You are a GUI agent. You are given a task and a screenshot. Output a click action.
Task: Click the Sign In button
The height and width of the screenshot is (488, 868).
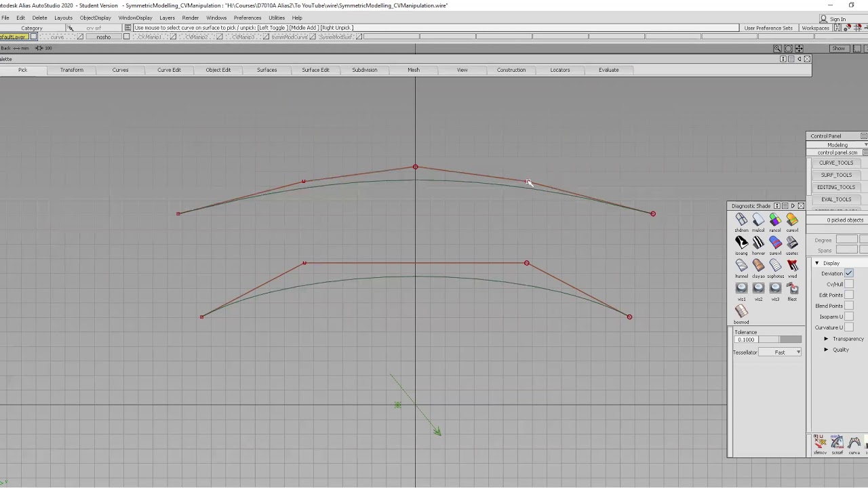[x=833, y=19]
